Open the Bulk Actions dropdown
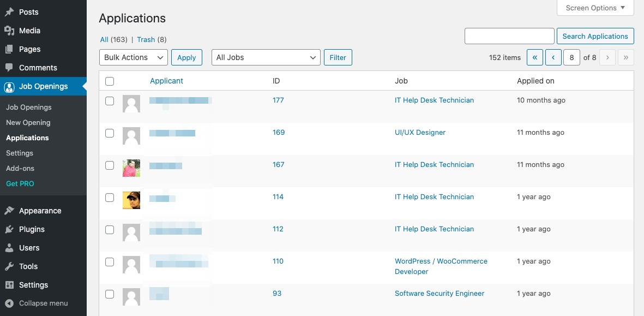644x316 pixels. pyautogui.click(x=134, y=57)
